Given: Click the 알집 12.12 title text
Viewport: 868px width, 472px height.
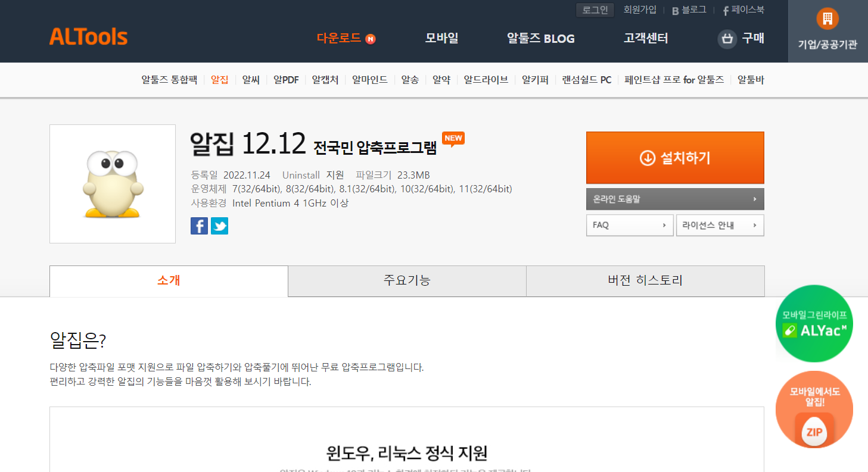Looking at the screenshot, I should 248,143.
